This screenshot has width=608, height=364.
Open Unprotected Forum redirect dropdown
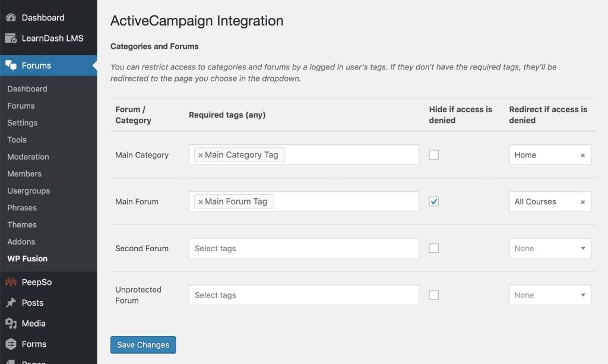point(550,295)
